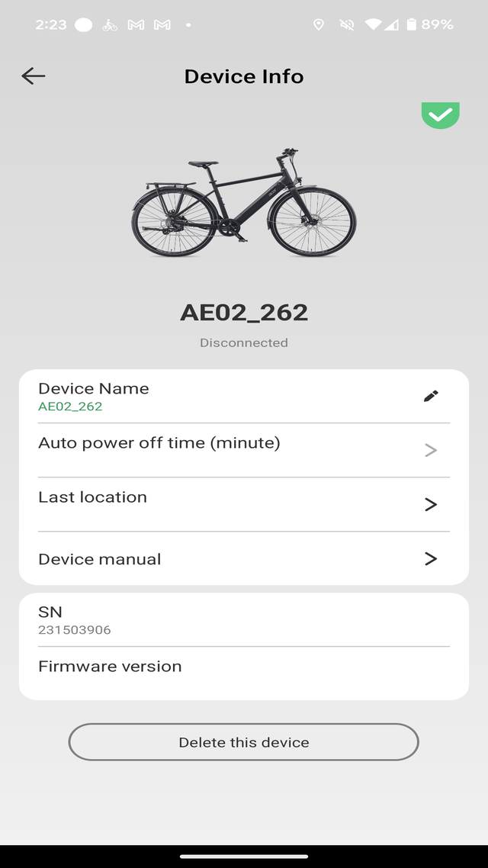The width and height of the screenshot is (488, 868).
Task: Open the Last location row
Action: 229,504
